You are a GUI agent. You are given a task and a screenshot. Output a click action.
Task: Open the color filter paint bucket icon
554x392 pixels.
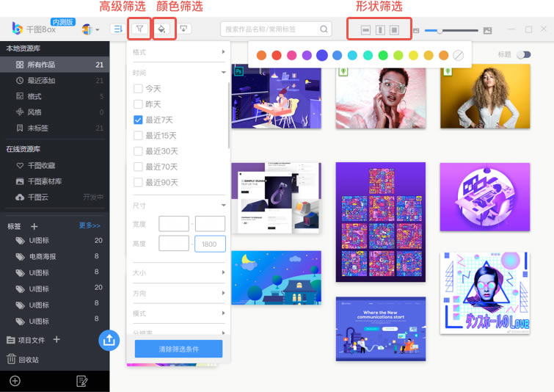pyautogui.click(x=162, y=29)
